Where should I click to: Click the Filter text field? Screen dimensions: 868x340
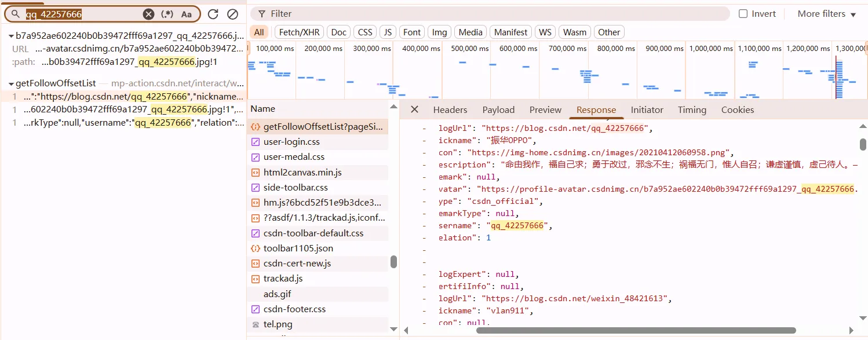(490, 13)
